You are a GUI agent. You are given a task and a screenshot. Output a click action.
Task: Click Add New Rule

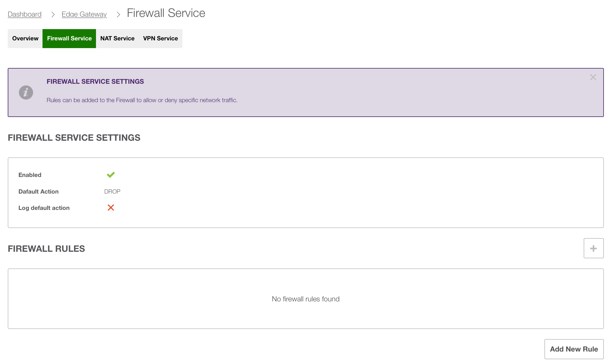pos(574,349)
